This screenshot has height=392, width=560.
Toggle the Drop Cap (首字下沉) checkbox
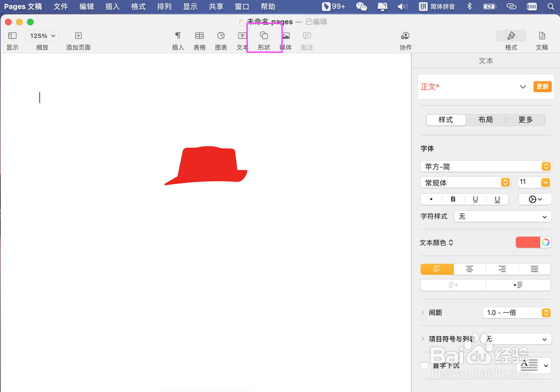424,365
